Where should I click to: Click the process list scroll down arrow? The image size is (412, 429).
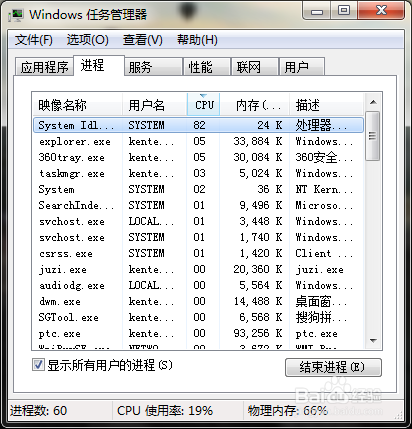pyautogui.click(x=373, y=341)
